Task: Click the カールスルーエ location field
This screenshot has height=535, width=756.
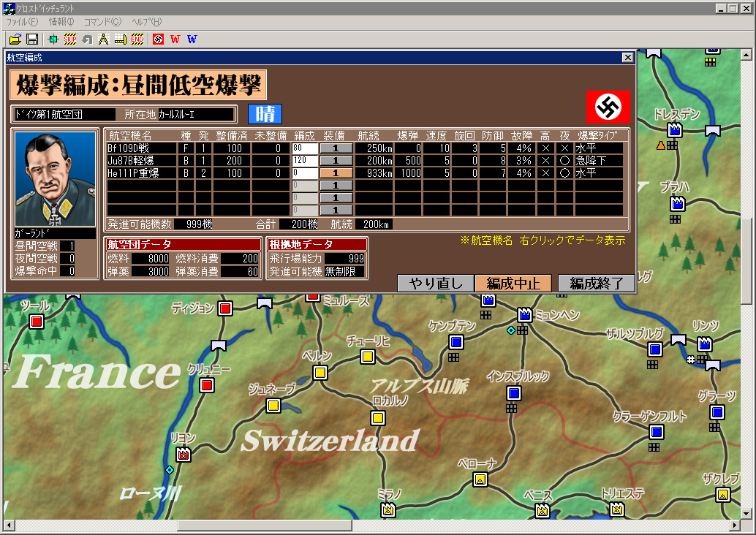Action: coord(196,114)
